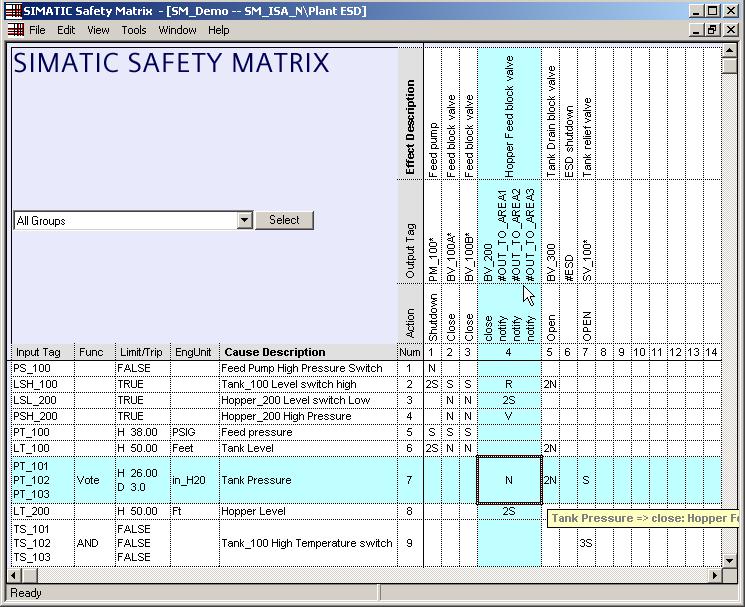Click the 'Ready' status bar text
This screenshot has height=607, width=745.
click(26, 593)
